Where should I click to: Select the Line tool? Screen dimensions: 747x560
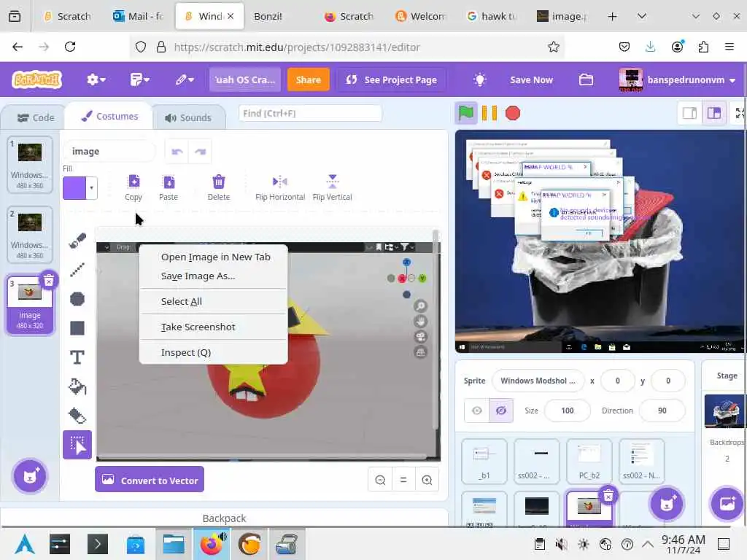[x=77, y=270]
